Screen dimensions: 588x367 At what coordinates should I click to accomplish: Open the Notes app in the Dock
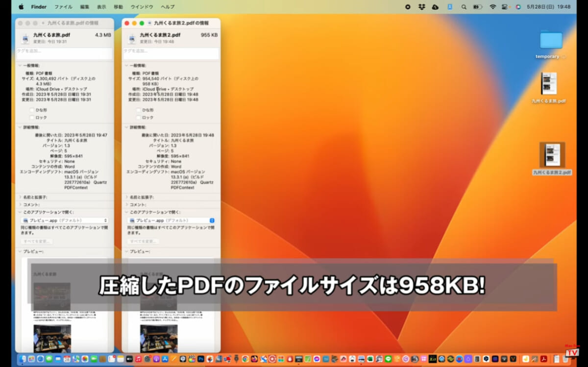[120, 359]
